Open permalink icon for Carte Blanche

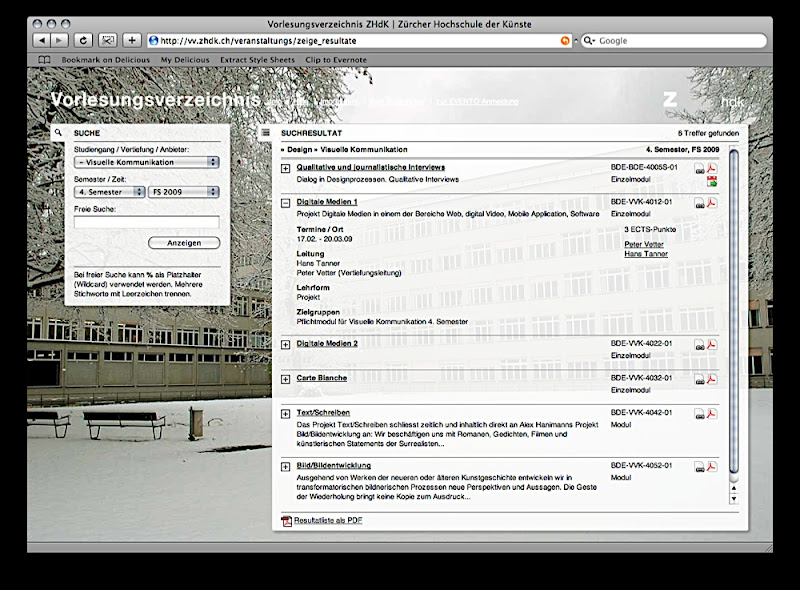pos(699,380)
